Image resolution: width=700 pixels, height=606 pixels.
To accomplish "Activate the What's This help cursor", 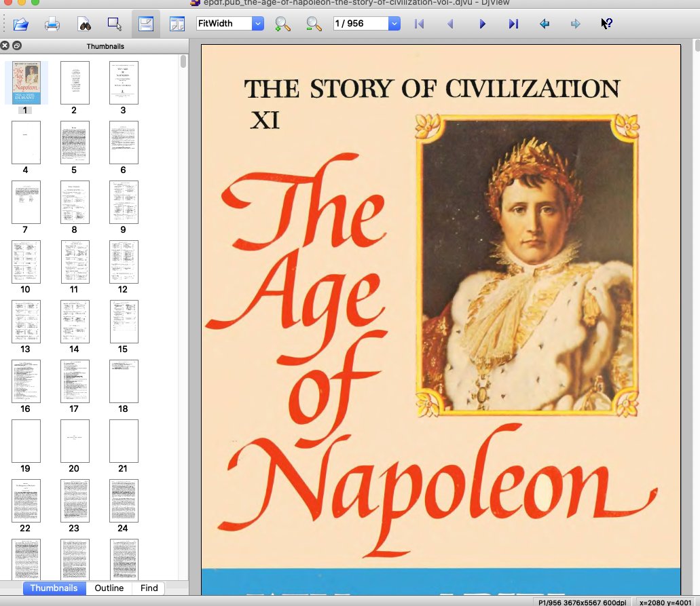I will tap(606, 24).
